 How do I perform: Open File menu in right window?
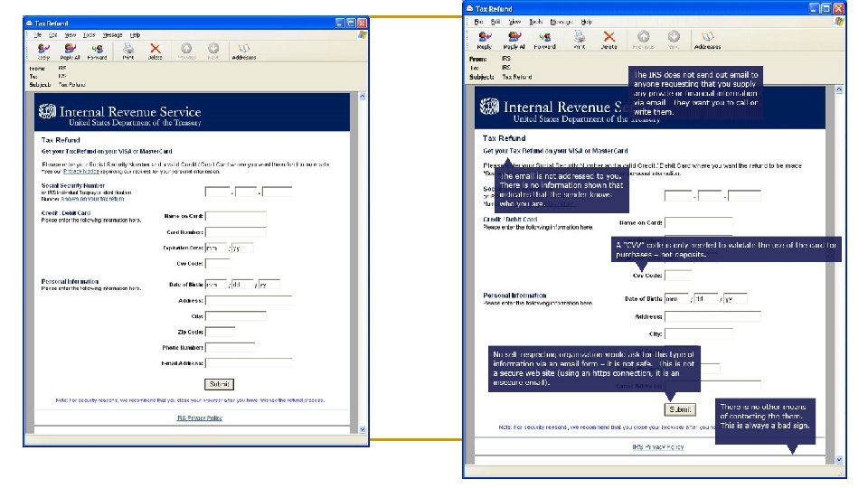(x=478, y=22)
